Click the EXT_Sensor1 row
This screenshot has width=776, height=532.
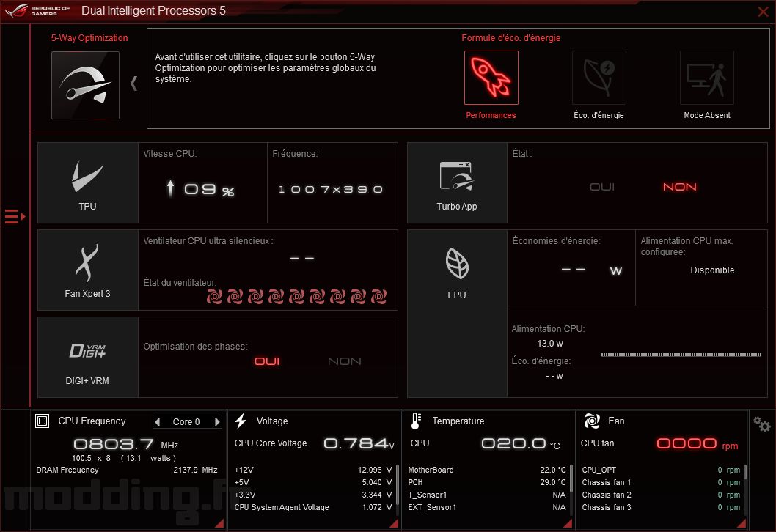(x=486, y=507)
